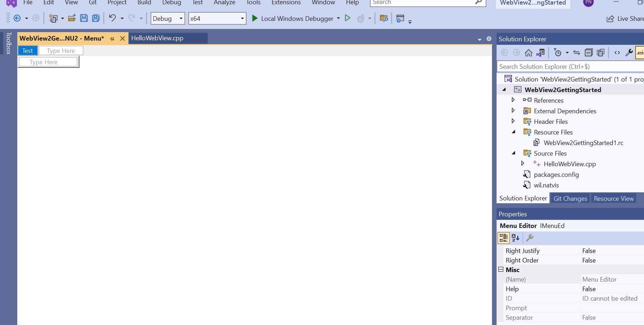Collapse the Resource Files node
This screenshot has width=644, height=325.
tap(514, 132)
